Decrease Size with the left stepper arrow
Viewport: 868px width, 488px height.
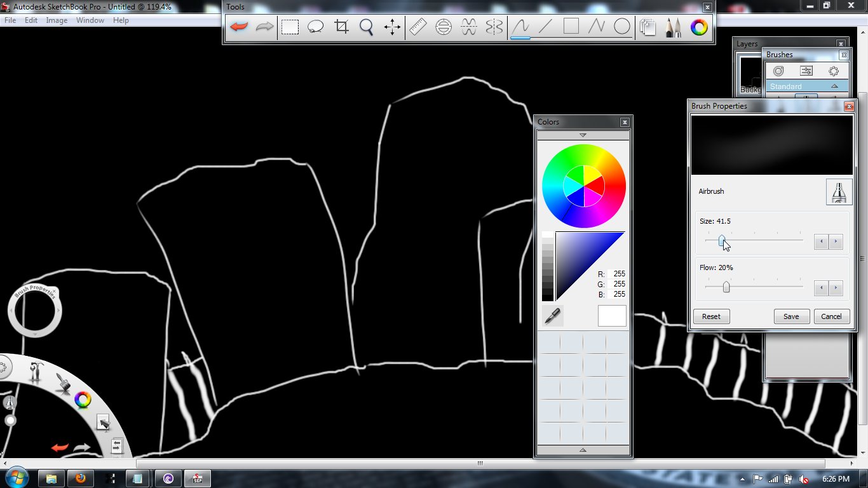(x=822, y=241)
